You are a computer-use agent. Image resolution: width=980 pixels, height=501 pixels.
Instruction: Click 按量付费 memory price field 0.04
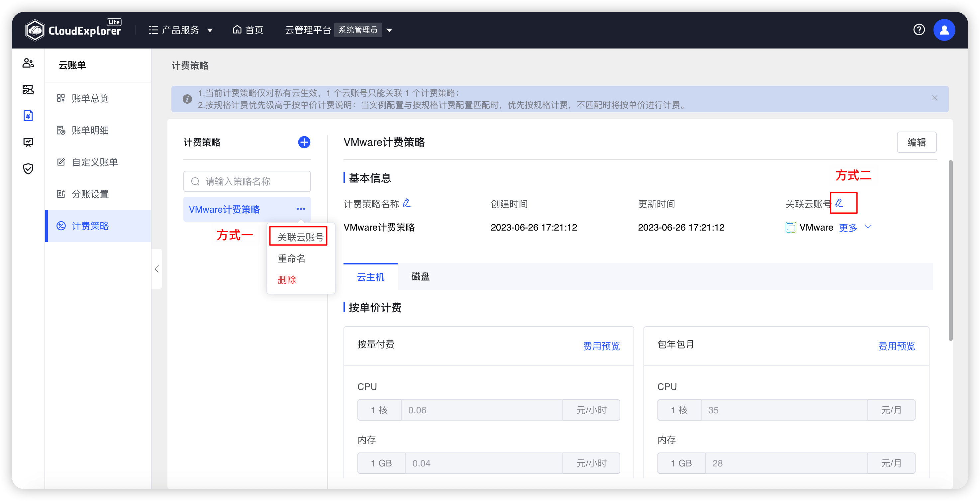(x=484, y=463)
